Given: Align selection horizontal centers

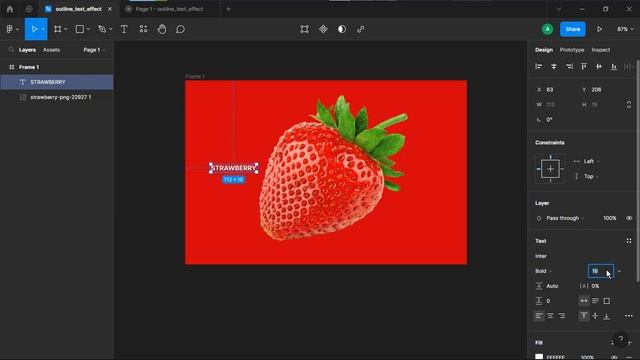Looking at the screenshot, I should pos(554,66).
